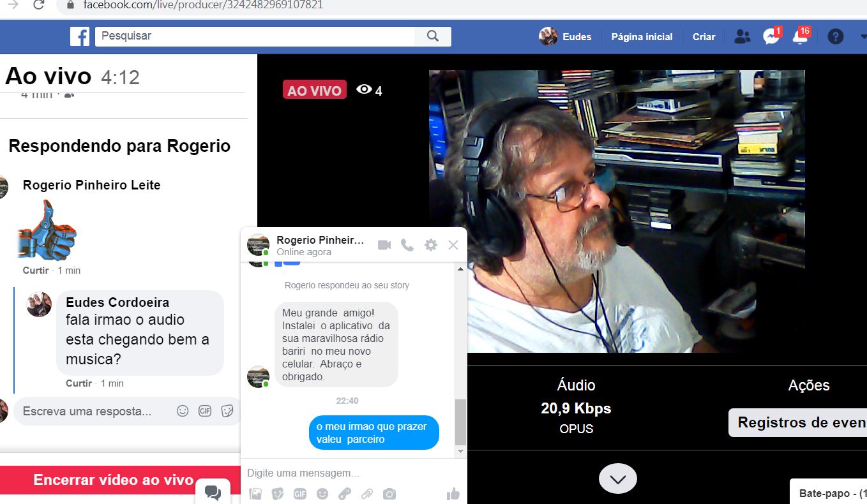This screenshot has height=504, width=867.
Task: Start a voice call with Rogerio
Action: [407, 245]
